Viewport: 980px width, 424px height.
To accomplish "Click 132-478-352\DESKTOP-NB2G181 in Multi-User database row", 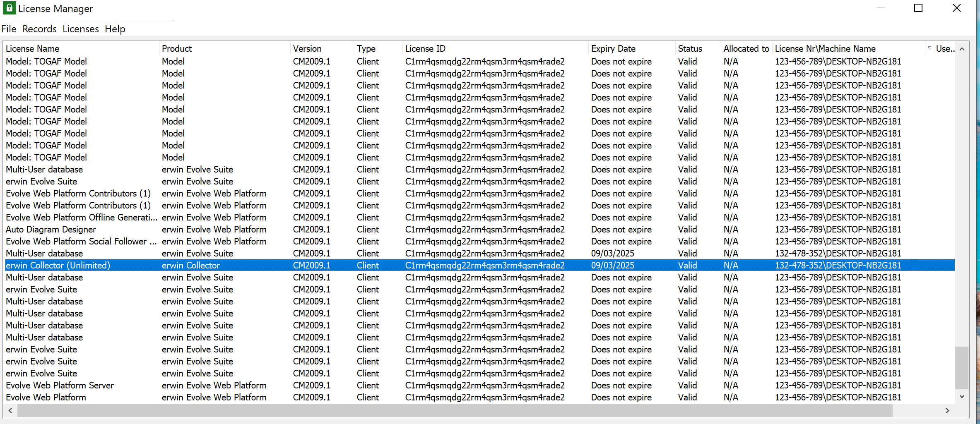I will [838, 253].
